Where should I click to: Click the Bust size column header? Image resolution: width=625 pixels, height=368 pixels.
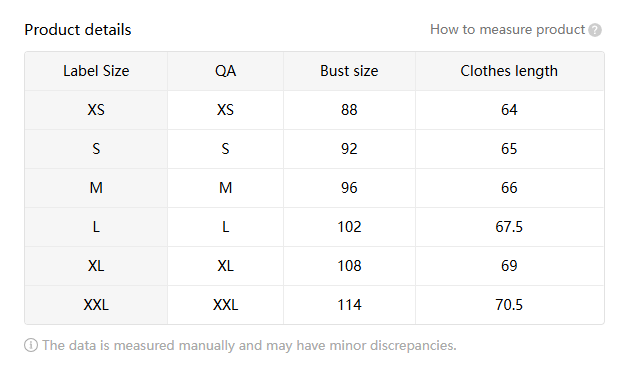pyautogui.click(x=349, y=71)
